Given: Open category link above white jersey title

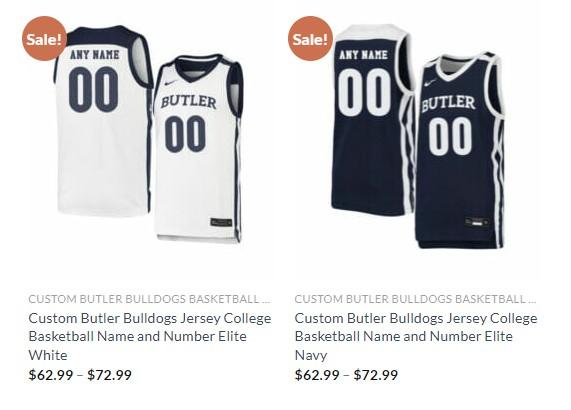Looking at the screenshot, I should click(150, 299).
